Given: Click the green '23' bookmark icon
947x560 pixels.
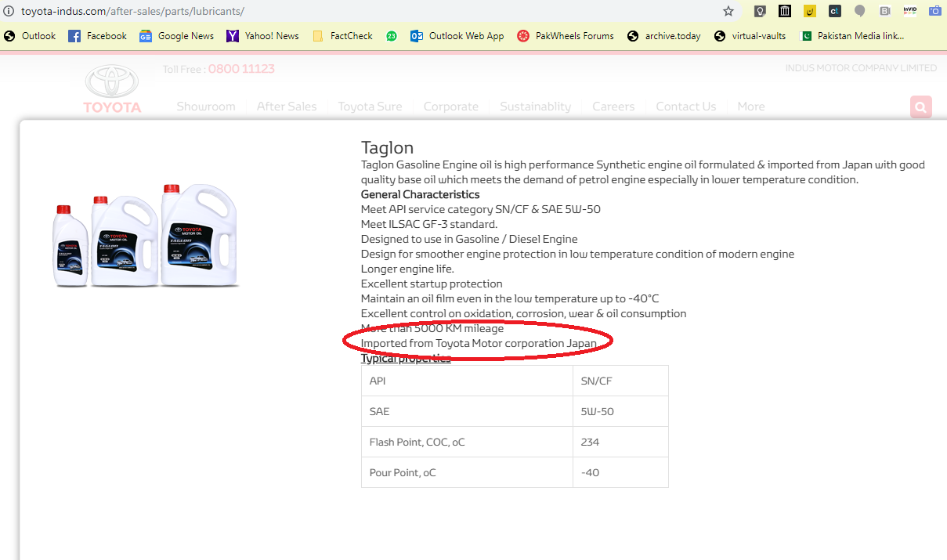Looking at the screenshot, I should pyautogui.click(x=392, y=36).
